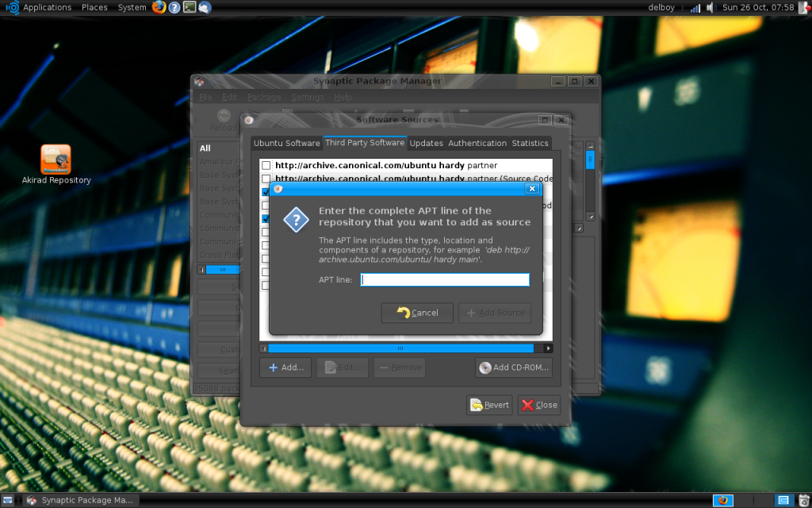Click the '25088 pack' status bar text

click(217, 388)
